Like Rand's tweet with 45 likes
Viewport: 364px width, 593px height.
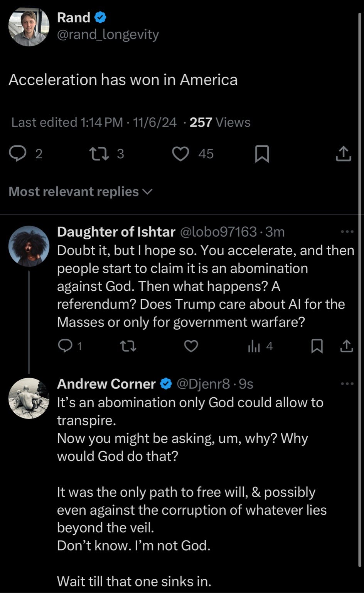pos(180,154)
